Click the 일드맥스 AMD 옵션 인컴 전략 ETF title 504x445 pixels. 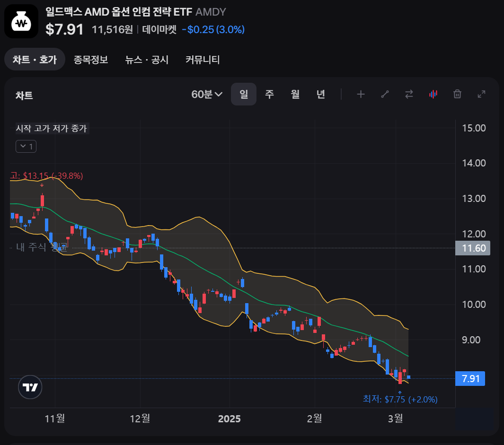[119, 12]
